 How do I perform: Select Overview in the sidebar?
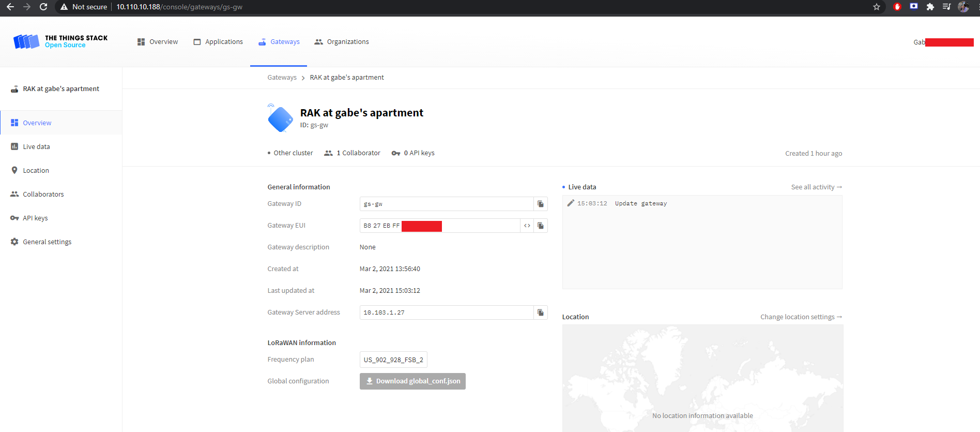point(61,123)
